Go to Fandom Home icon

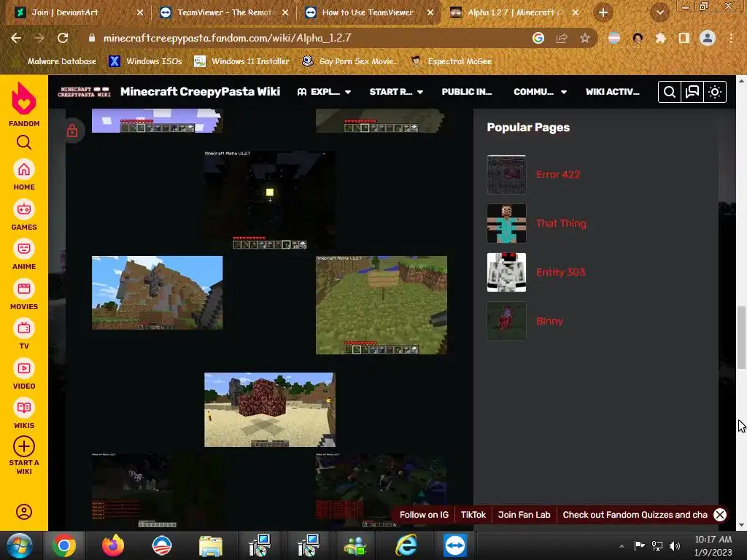(x=24, y=169)
